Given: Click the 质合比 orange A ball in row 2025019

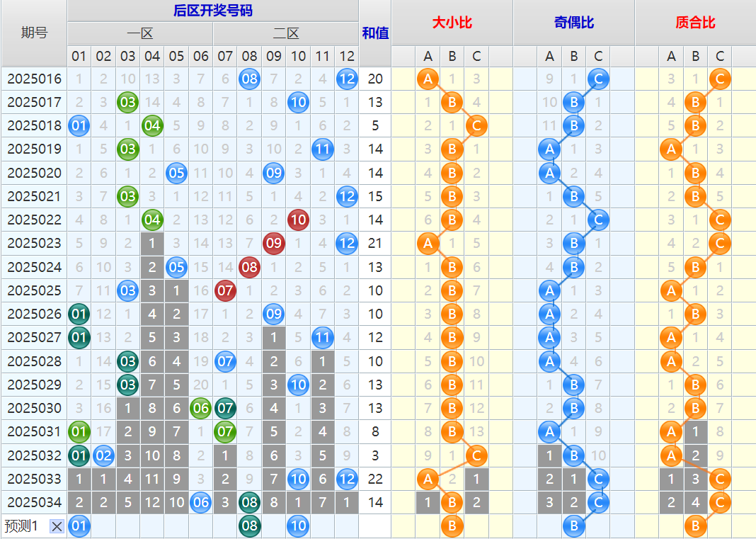Looking at the screenshot, I should click(671, 149).
